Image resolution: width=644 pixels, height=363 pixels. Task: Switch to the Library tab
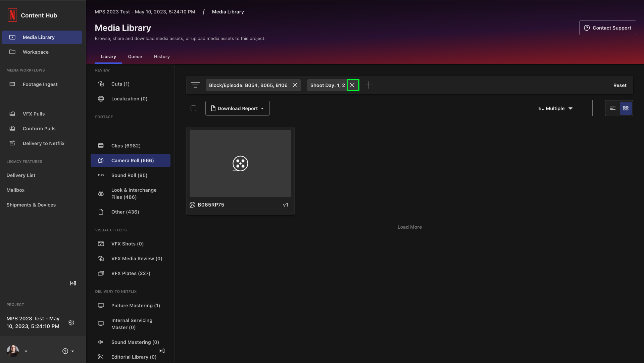click(x=108, y=57)
